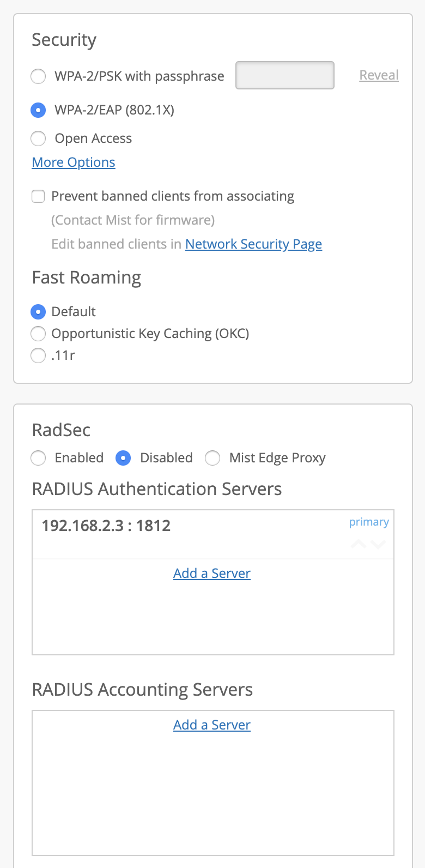Select Default fast roaming option
Viewport: 425px width, 868px height.
tap(38, 312)
